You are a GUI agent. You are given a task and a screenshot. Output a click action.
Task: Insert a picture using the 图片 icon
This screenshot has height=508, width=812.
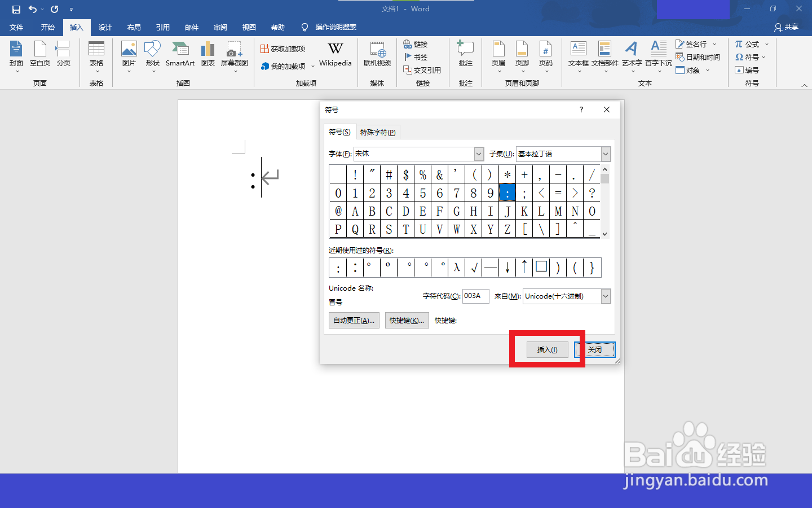[x=129, y=54]
